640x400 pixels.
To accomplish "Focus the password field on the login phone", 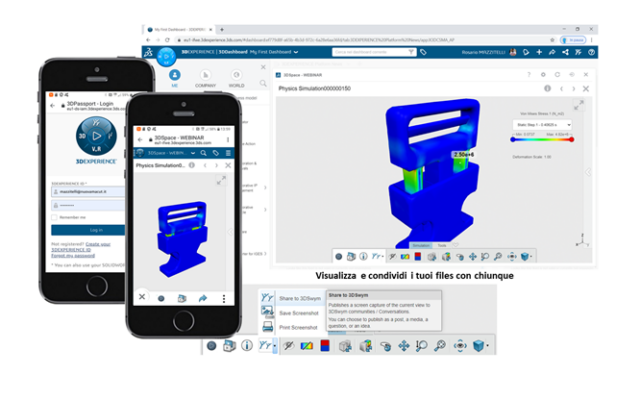I will point(88,205).
